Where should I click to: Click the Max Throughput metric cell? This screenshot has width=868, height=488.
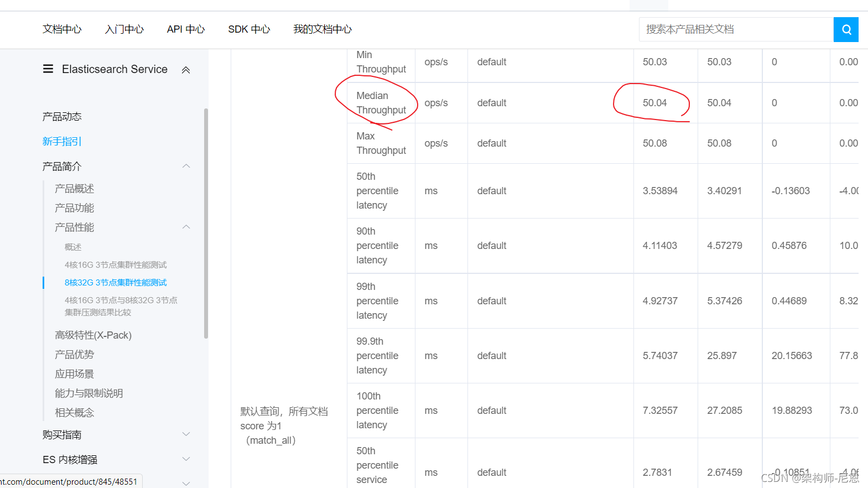pos(381,143)
